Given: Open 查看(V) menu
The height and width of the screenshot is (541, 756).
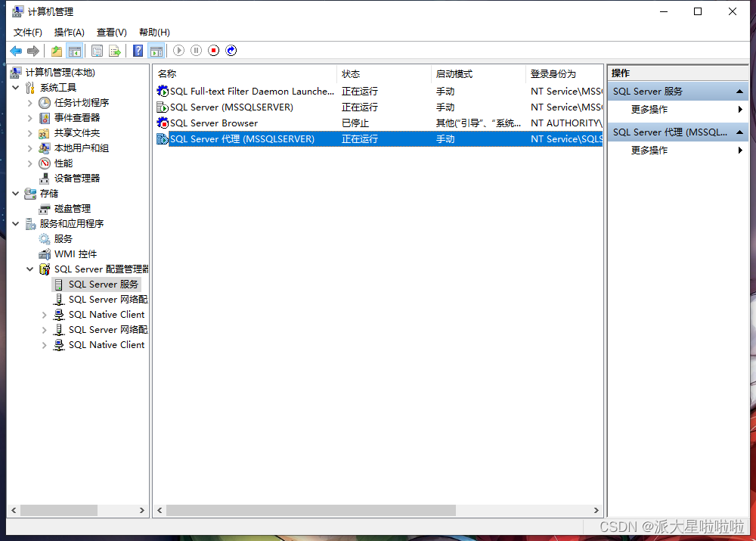Looking at the screenshot, I should click(111, 33).
